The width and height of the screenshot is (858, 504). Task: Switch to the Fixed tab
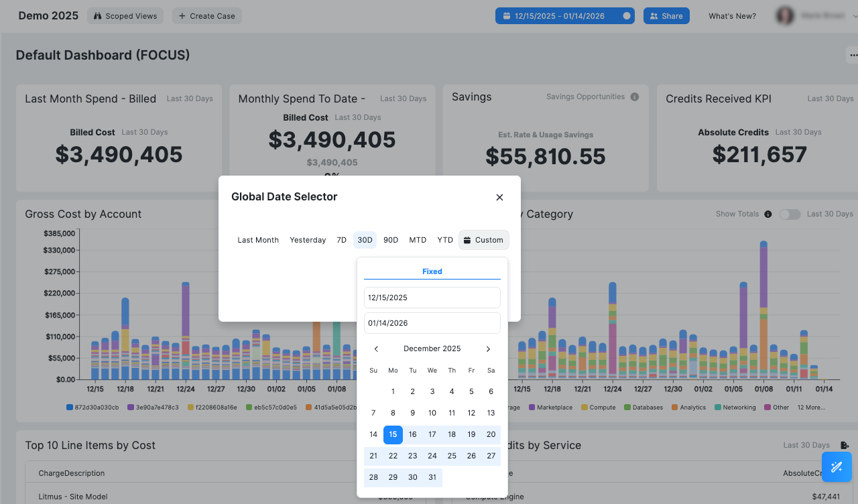432,271
